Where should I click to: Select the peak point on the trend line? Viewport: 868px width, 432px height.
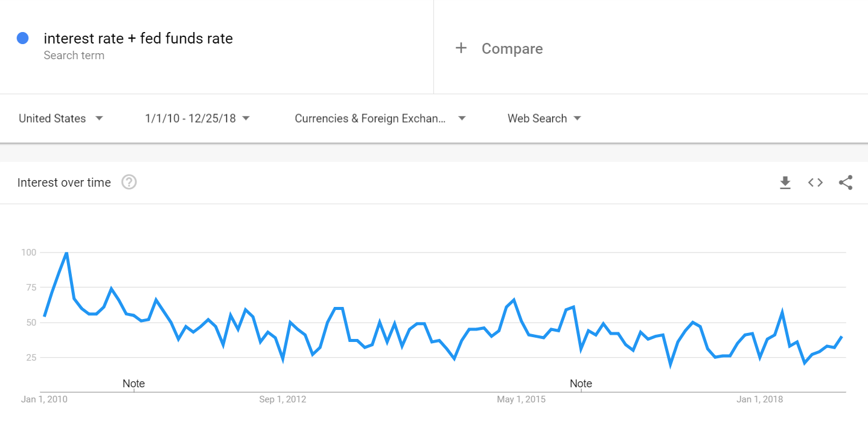point(66,253)
